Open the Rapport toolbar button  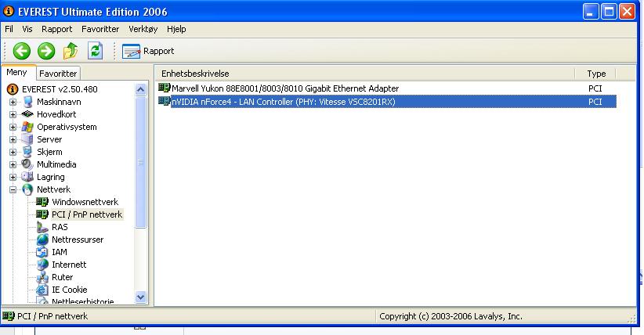pyautogui.click(x=148, y=52)
